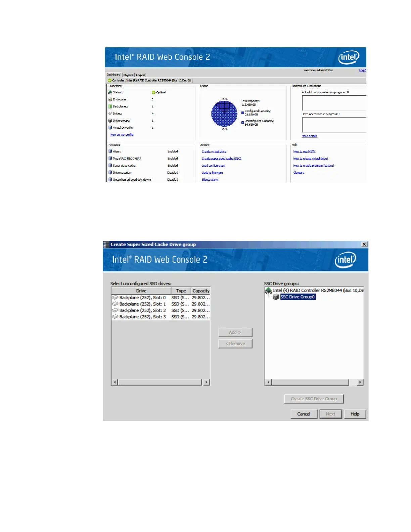Click the Backplanes icon in Properties
Image resolution: width=411 pixels, height=532 pixels.
[x=110, y=106]
